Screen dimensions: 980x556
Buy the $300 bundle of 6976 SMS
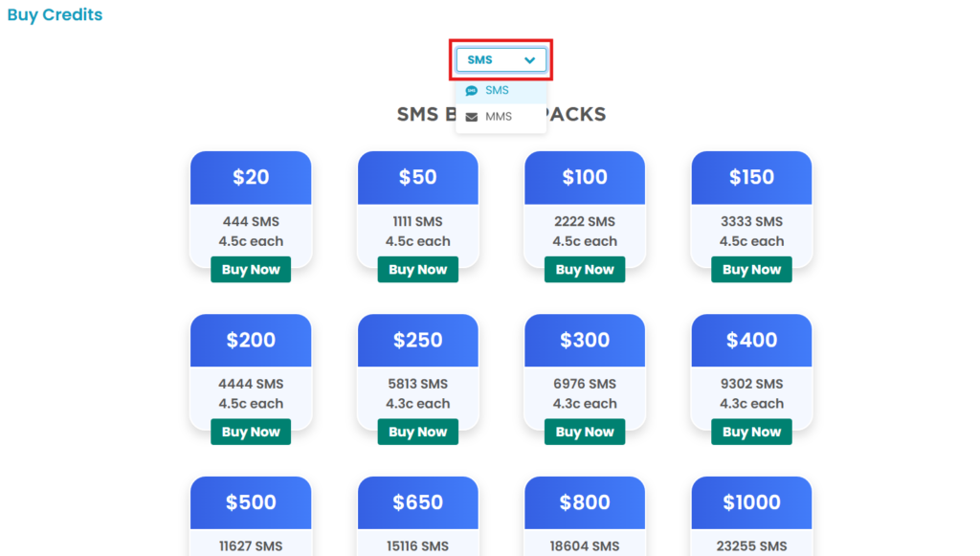585,433
